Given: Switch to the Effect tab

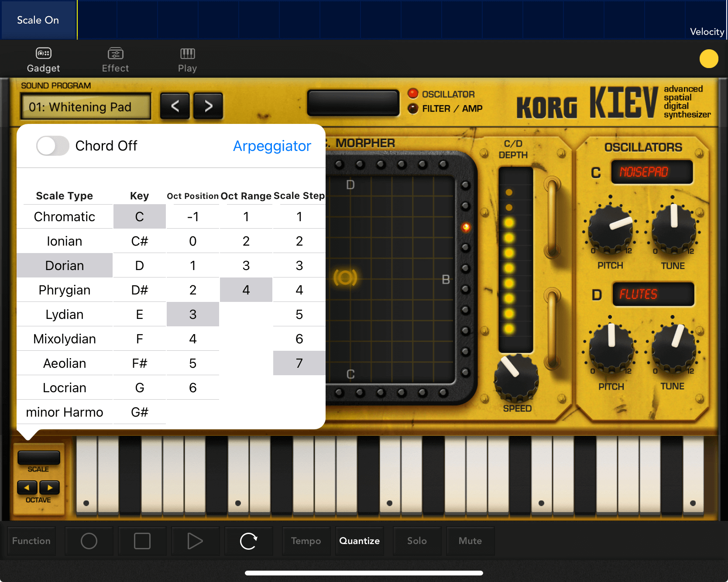Looking at the screenshot, I should point(115,60).
